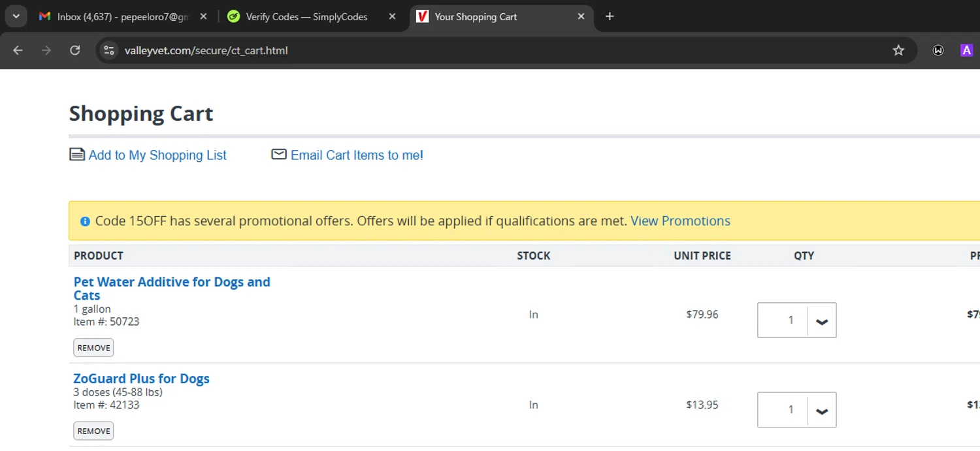
Task: Reload the page with the refresh icon
Action: [x=75, y=50]
